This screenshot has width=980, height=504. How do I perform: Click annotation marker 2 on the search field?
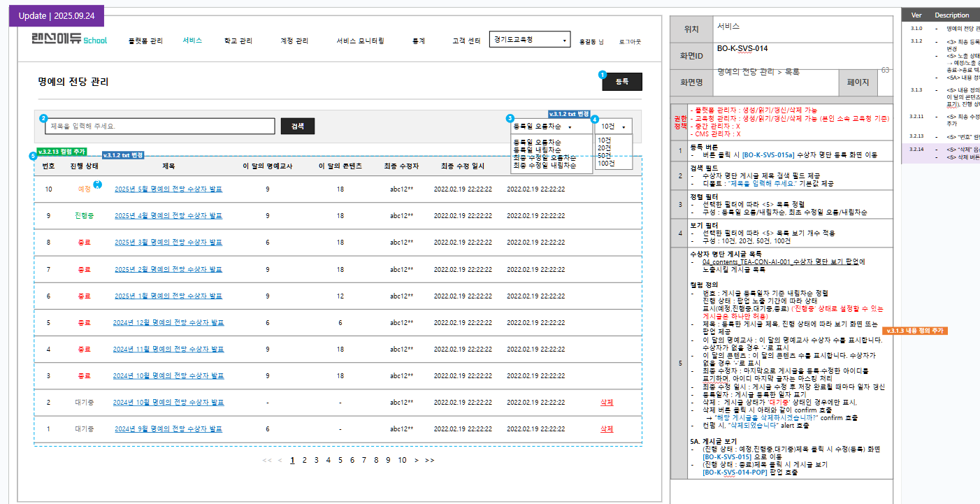(43, 119)
